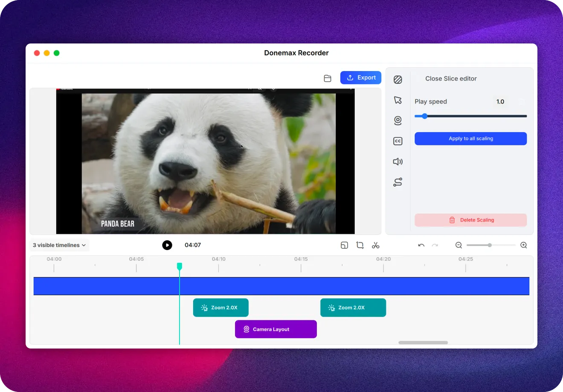Click Close Slice editor

(451, 78)
